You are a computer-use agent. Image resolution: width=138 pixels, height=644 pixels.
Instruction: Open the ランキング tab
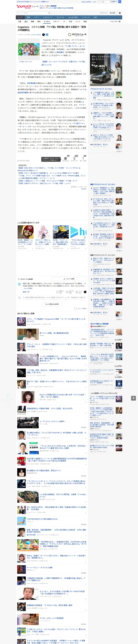86,17
